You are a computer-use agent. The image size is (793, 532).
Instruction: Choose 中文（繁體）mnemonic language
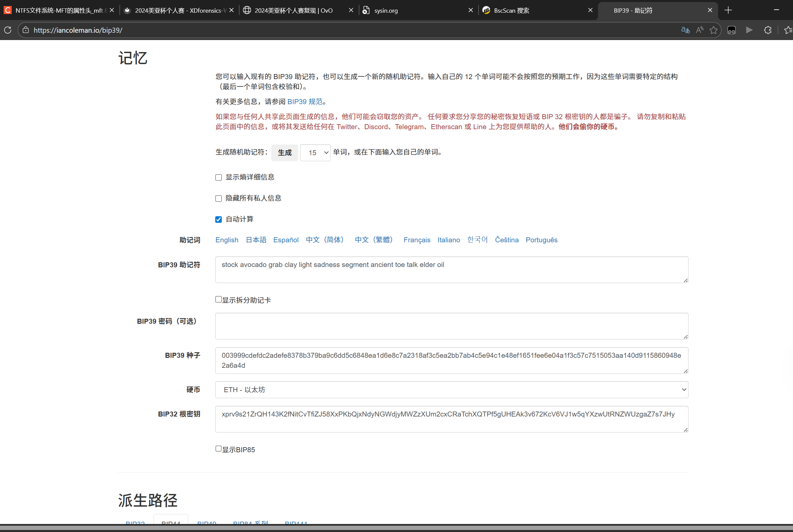click(x=375, y=240)
